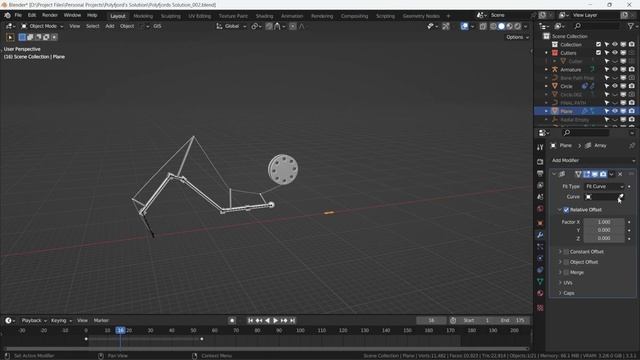
Task: Toggle the Circle object's render camera icon
Action: (632, 86)
